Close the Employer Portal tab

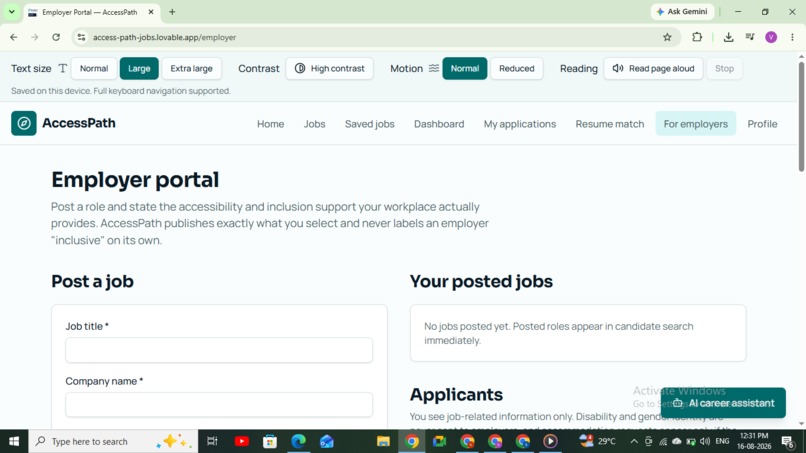coord(151,12)
